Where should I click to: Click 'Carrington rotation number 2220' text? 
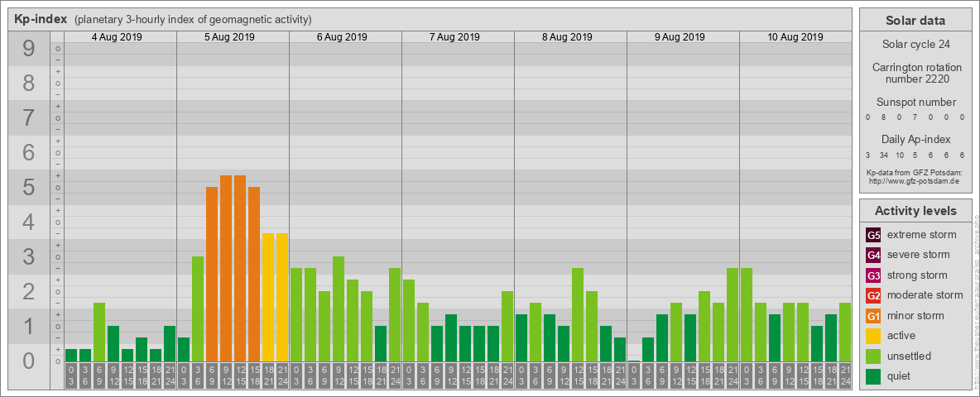pyautogui.click(x=917, y=73)
